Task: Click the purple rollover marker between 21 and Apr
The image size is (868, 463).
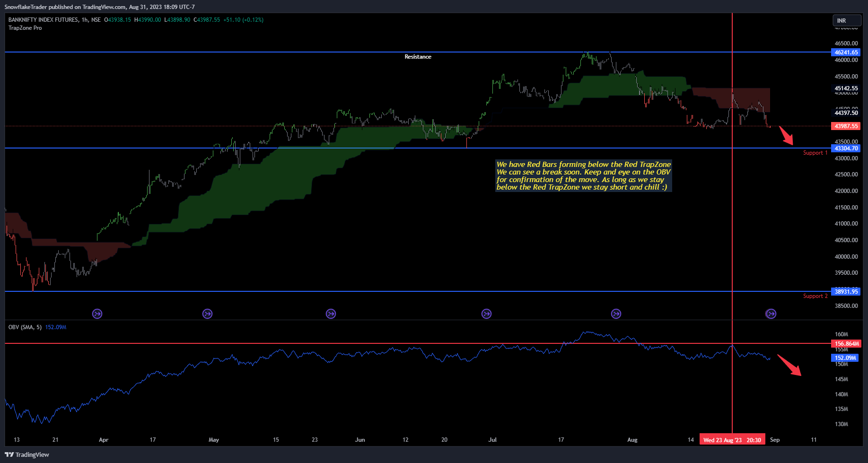Action: click(97, 314)
